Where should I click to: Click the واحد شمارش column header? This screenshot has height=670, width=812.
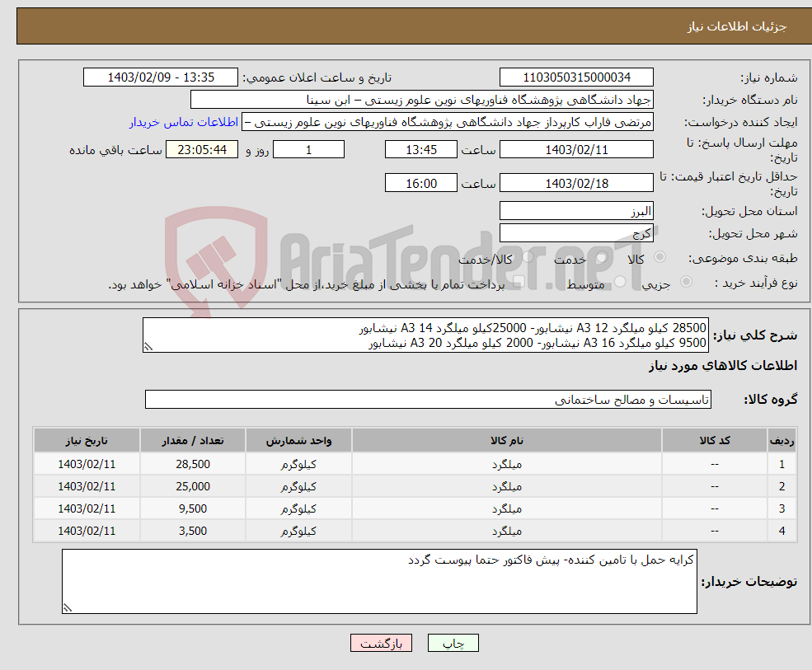(x=298, y=440)
